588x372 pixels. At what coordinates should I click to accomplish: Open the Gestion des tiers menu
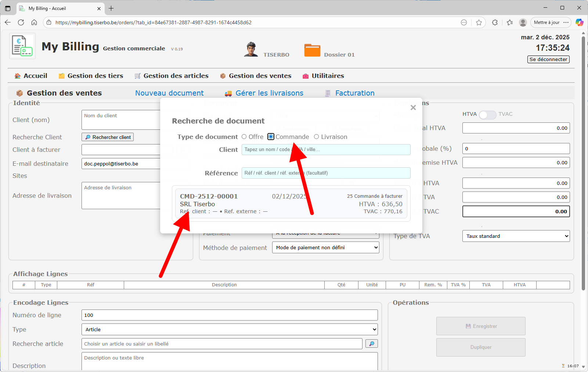coord(95,76)
